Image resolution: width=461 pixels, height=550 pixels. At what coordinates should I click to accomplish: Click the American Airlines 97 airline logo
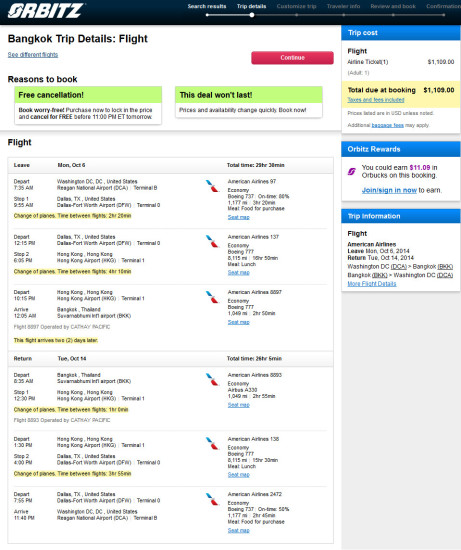click(212, 186)
